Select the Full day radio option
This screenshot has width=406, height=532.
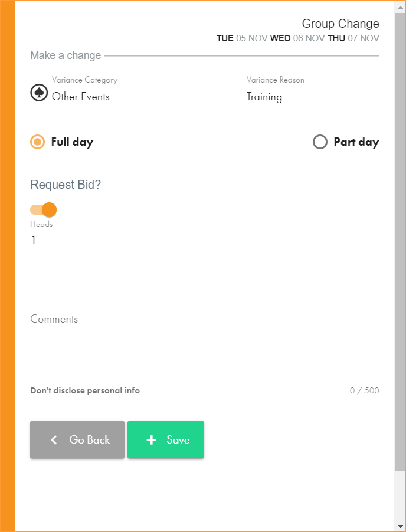(38, 142)
